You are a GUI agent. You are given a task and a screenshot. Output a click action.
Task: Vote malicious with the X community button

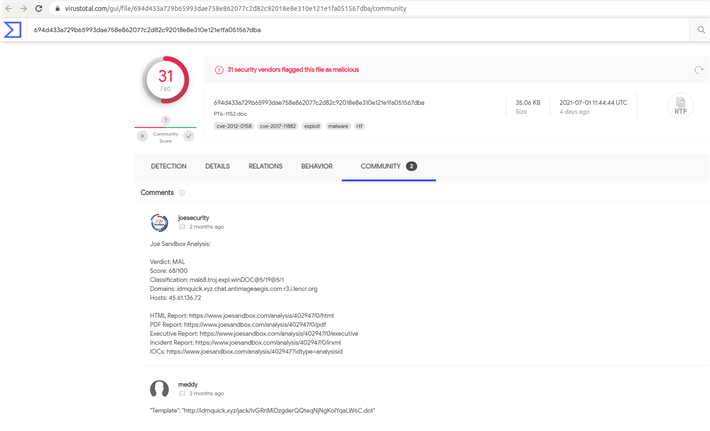point(142,136)
